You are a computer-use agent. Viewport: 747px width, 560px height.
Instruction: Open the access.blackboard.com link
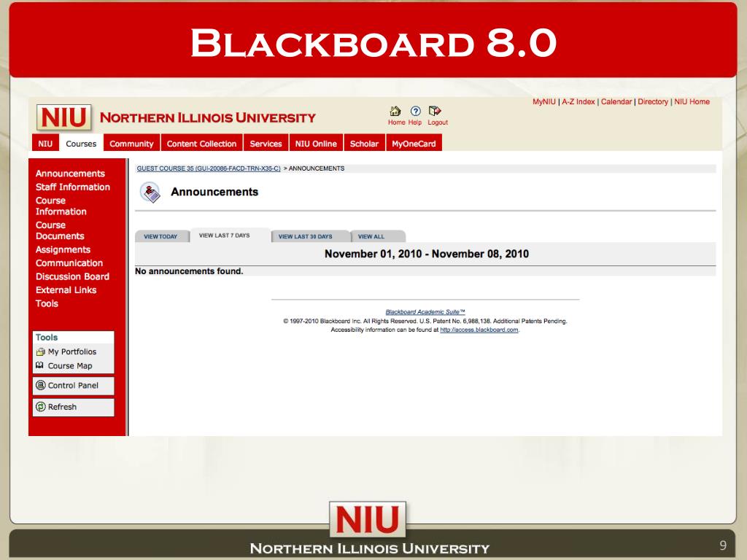pos(479,330)
